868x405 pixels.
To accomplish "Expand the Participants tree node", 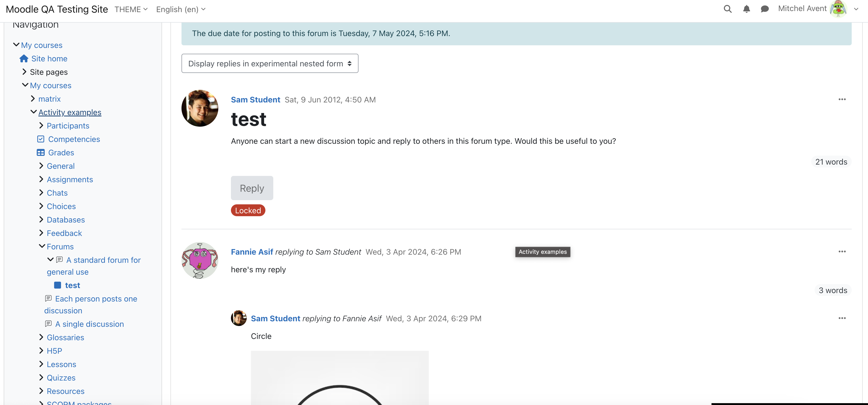I will pyautogui.click(x=41, y=125).
